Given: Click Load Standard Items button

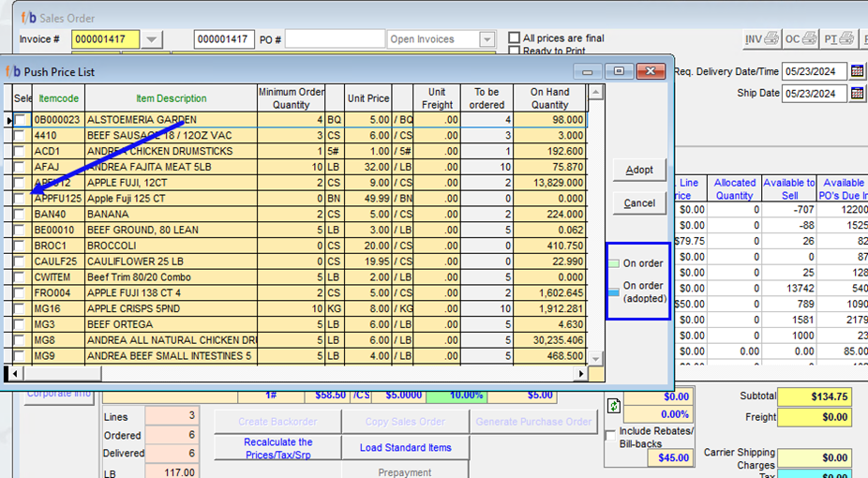Looking at the screenshot, I should (405, 448).
